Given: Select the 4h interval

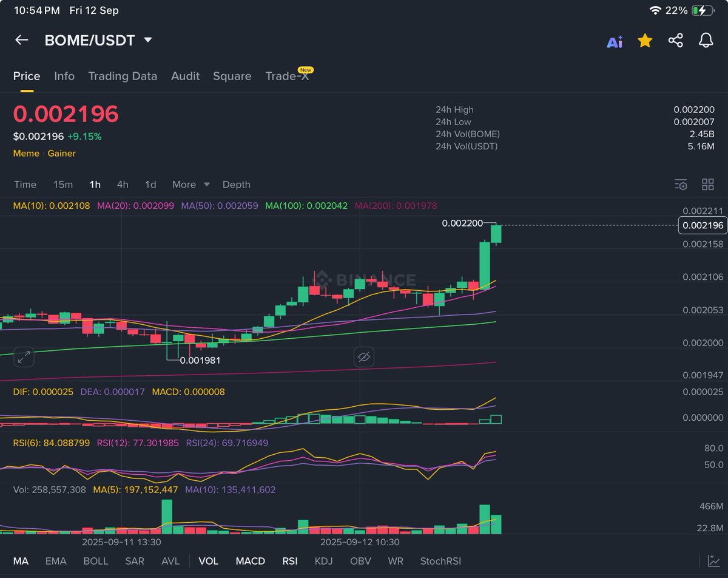Looking at the screenshot, I should [x=123, y=185].
